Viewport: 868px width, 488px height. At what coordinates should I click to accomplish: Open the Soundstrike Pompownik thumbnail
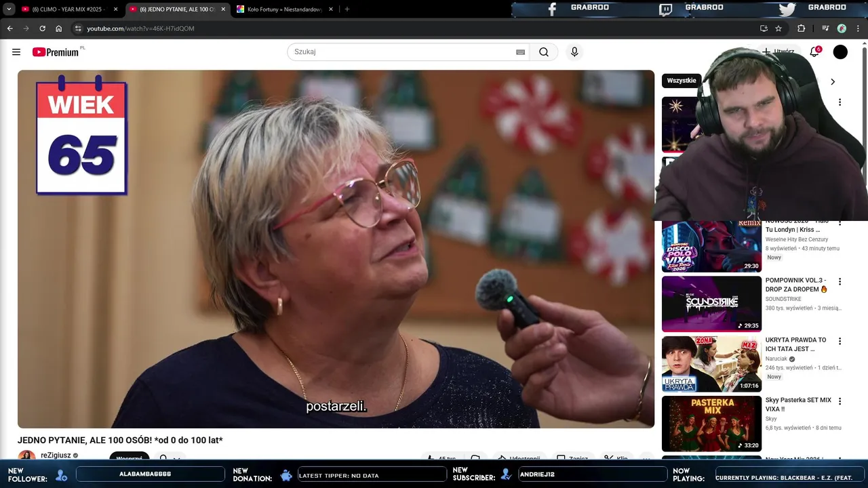(711, 304)
